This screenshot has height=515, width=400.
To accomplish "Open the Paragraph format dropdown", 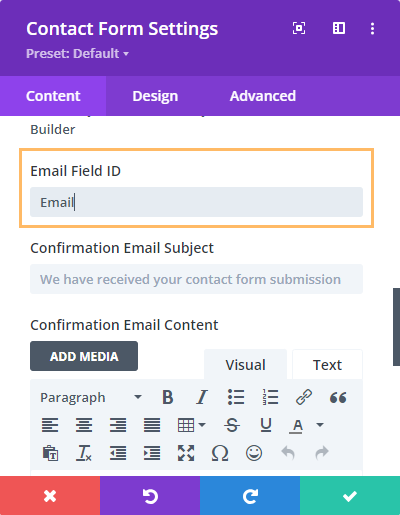I will coord(91,397).
